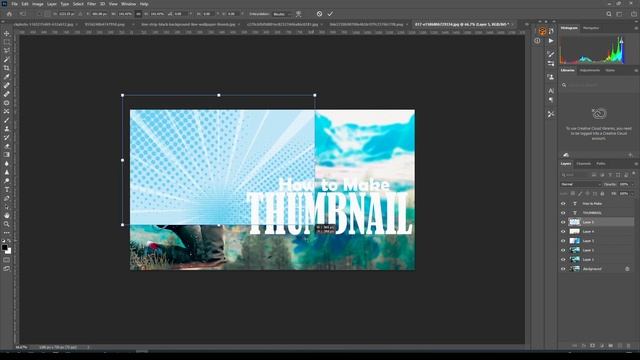Switch to warp mode icon in options bar
The height and width of the screenshot is (360, 640).
[299, 14]
